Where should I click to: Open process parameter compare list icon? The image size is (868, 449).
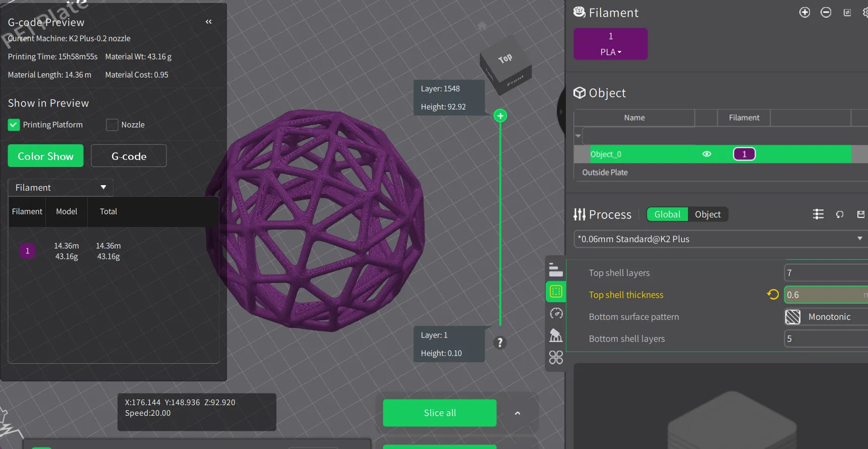(x=818, y=214)
